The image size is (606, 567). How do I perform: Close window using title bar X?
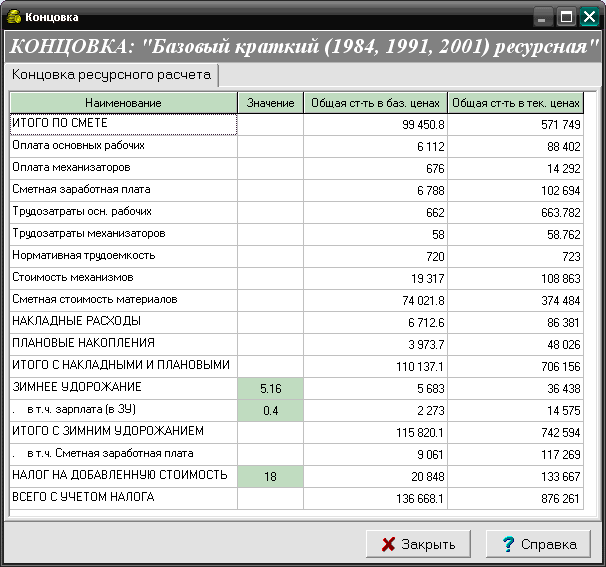[589, 17]
